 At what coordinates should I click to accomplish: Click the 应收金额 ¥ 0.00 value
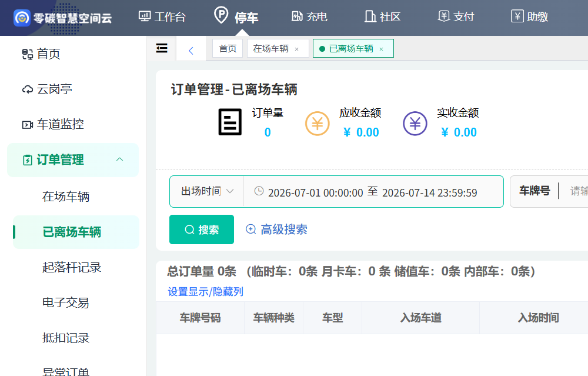pyautogui.click(x=361, y=132)
